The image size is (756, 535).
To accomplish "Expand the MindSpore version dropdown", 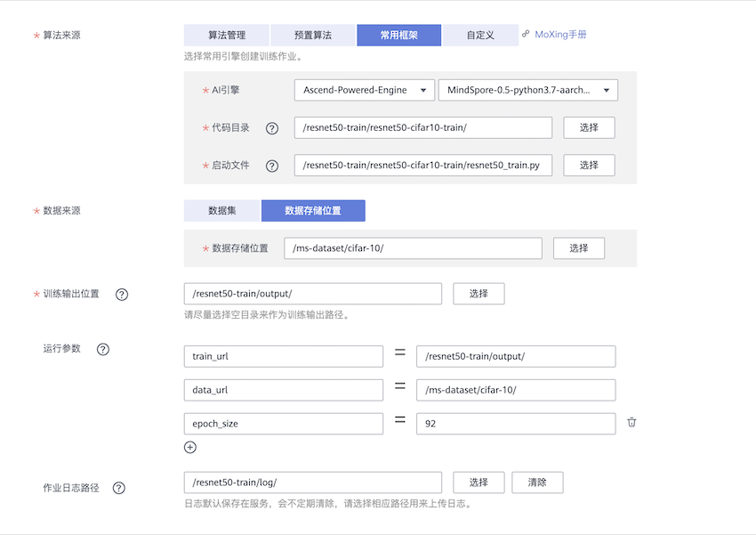I will [527, 90].
